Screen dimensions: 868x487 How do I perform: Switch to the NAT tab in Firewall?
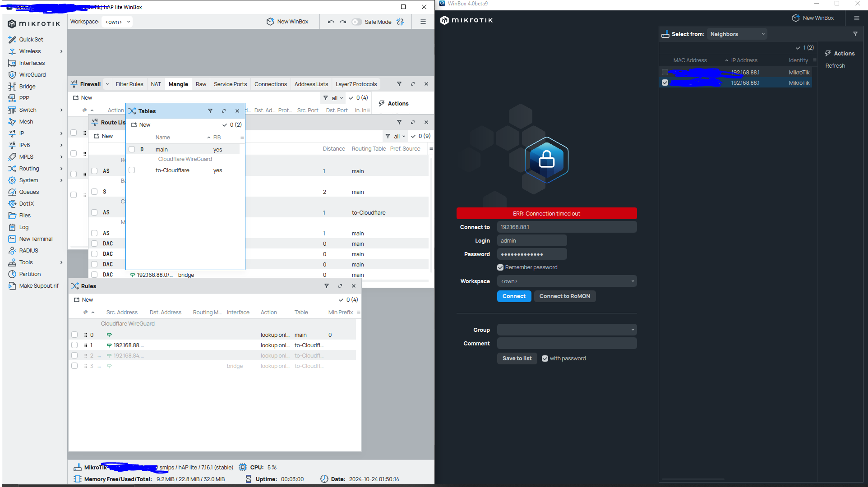156,84
